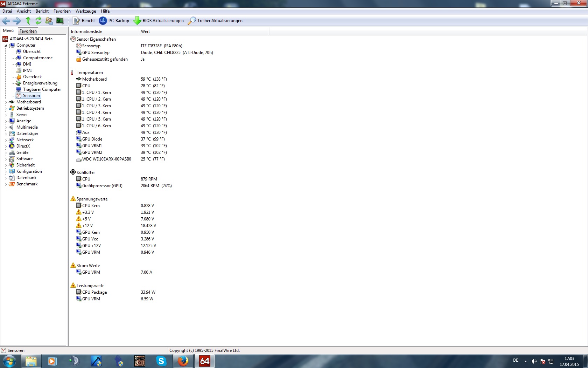Viewport: 588px width, 368px height.
Task: Open the Hilfe menu
Action: pos(105,11)
